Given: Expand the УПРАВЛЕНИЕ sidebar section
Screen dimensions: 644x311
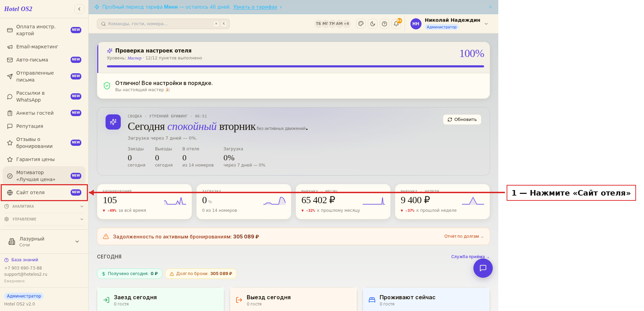Looking at the screenshot, I should tap(44, 219).
